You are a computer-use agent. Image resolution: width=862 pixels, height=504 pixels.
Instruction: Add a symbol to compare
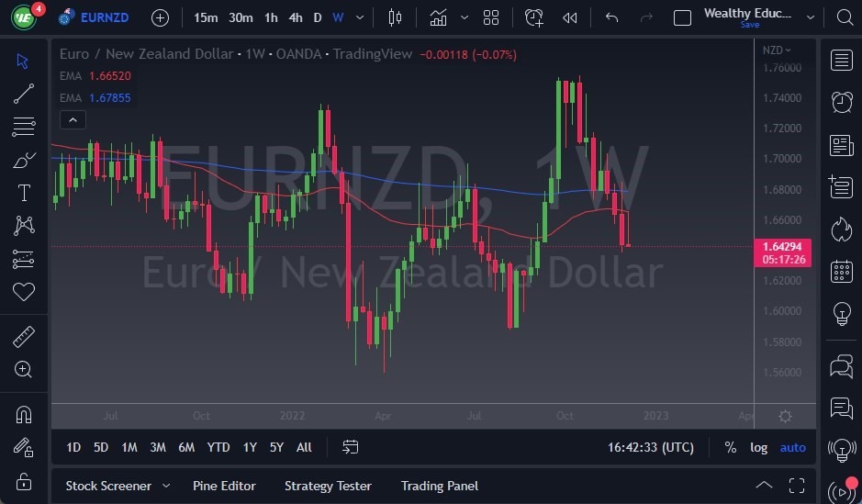pyautogui.click(x=160, y=17)
